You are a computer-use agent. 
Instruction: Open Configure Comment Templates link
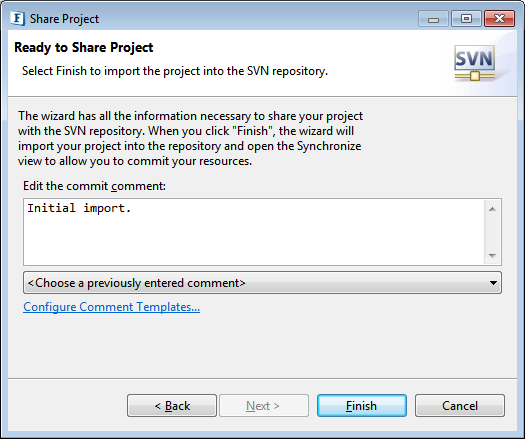tap(111, 307)
